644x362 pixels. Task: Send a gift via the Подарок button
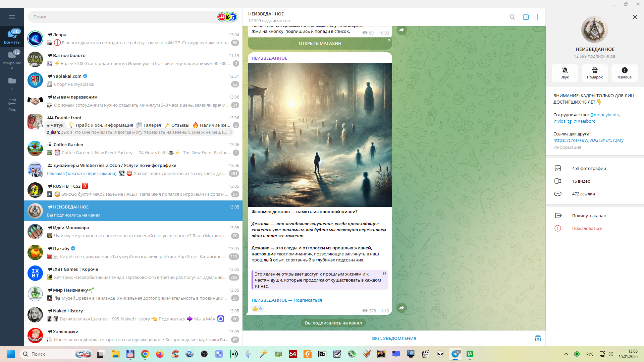click(594, 73)
